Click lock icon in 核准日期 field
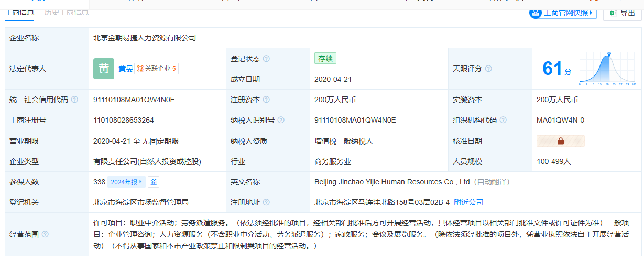The height and width of the screenshot is (262, 644). click(x=560, y=141)
